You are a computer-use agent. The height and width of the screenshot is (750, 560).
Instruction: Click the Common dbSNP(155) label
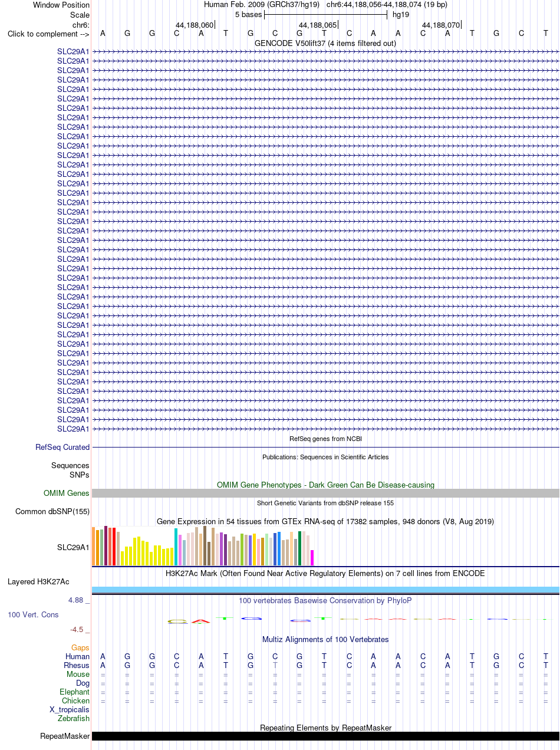[x=52, y=511]
